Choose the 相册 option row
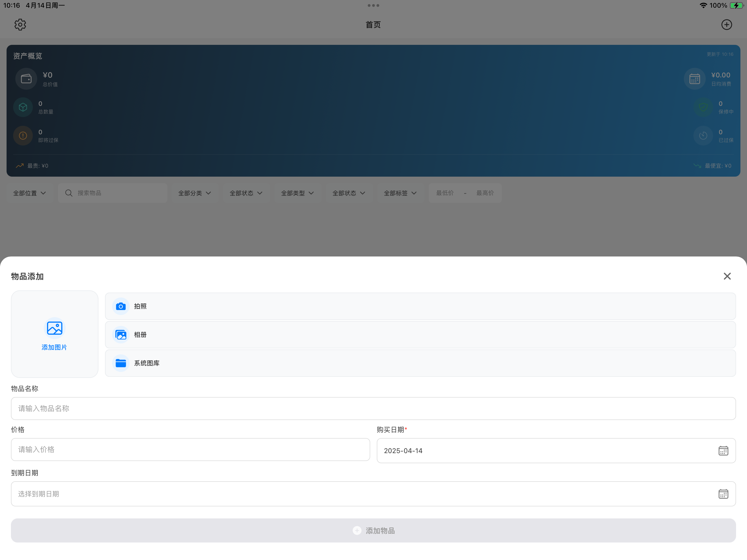The height and width of the screenshot is (560, 747). click(421, 335)
